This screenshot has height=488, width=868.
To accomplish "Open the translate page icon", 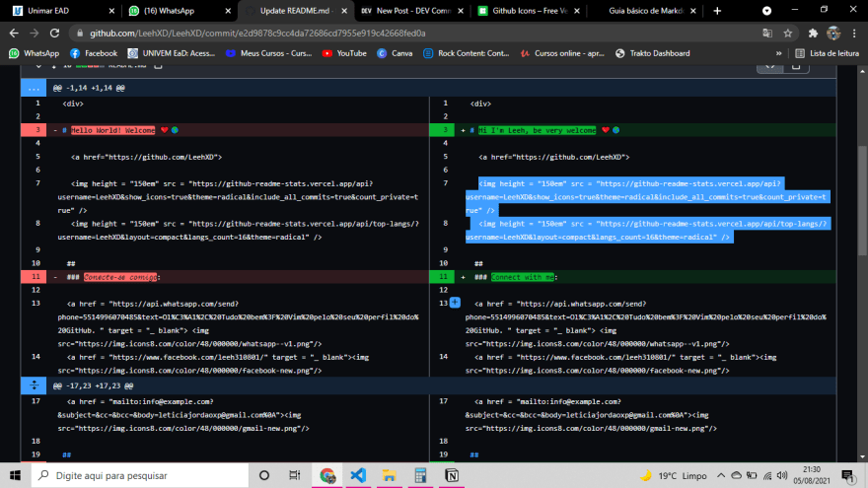I will click(x=767, y=34).
